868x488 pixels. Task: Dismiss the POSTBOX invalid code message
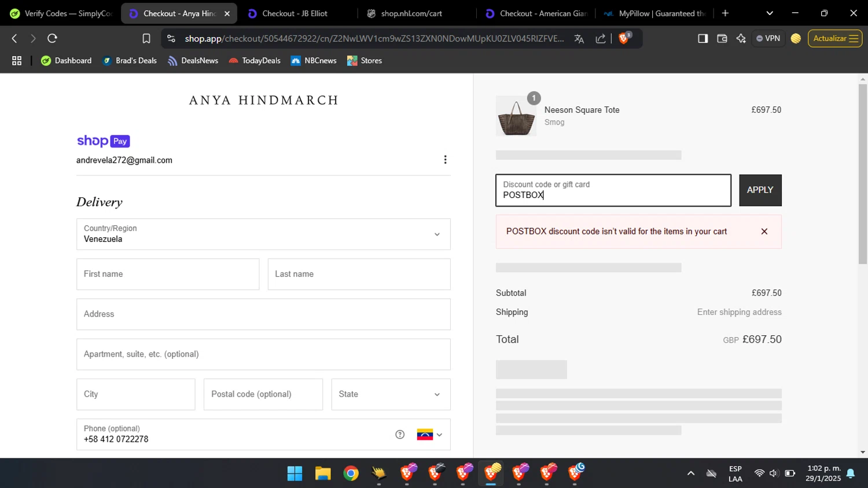coord(764,232)
